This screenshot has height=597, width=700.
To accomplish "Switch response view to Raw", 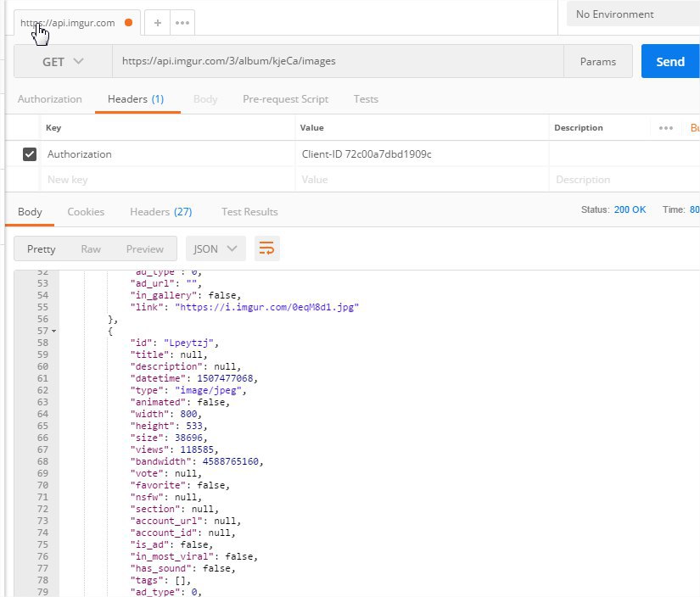I will [91, 248].
